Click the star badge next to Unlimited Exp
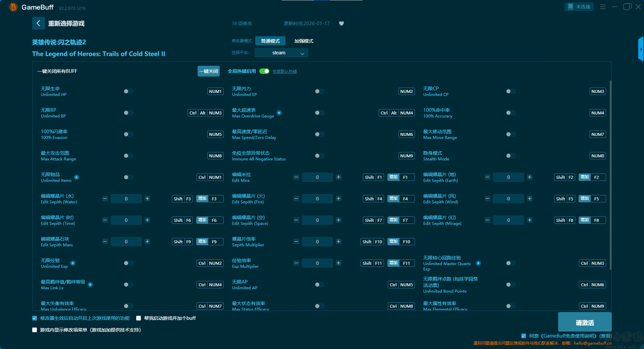The height and width of the screenshot is (349, 644). [x=73, y=263]
